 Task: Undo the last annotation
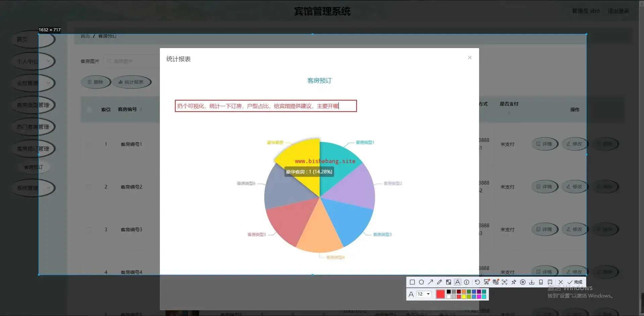pos(477,282)
